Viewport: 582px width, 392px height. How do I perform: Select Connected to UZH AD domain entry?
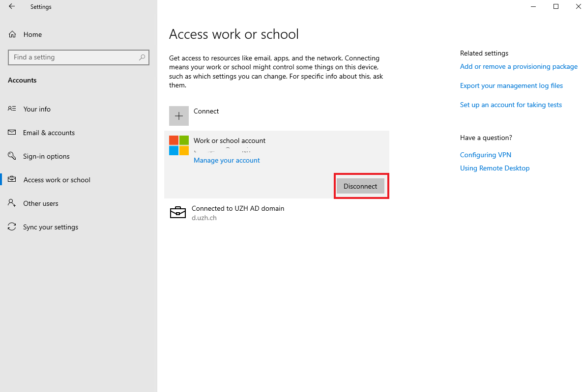238,208
